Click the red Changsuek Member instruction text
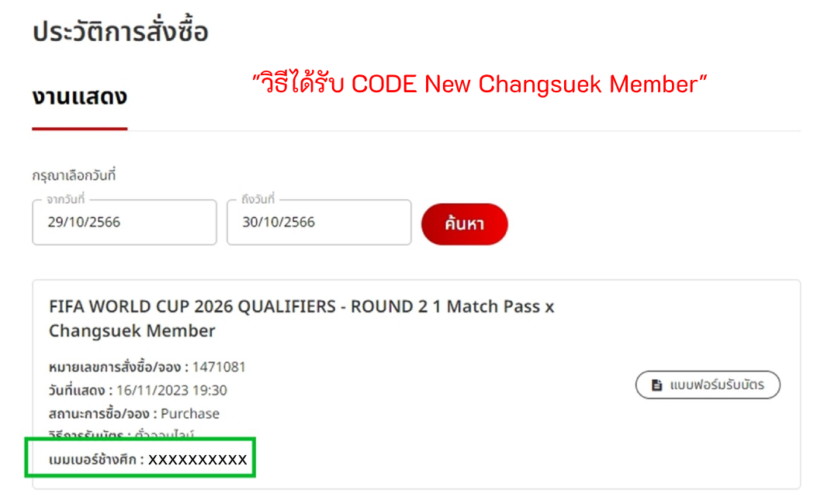This screenshot has width=838, height=504. click(x=477, y=83)
